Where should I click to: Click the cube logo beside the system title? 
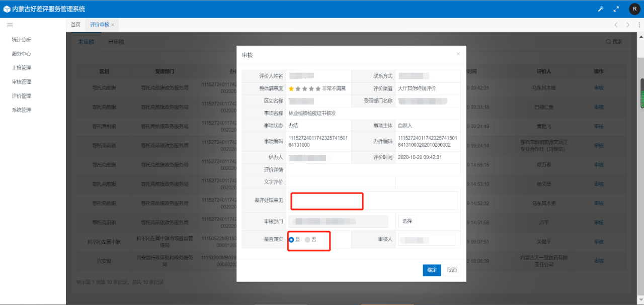(7, 9)
